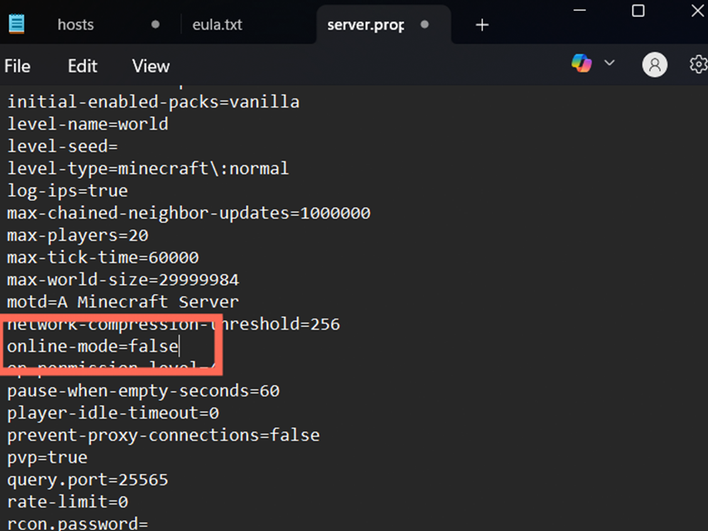Click the max-chained-neighbor-updates=1000000 line
Viewport: 708px width, 531px height.
pos(189,213)
